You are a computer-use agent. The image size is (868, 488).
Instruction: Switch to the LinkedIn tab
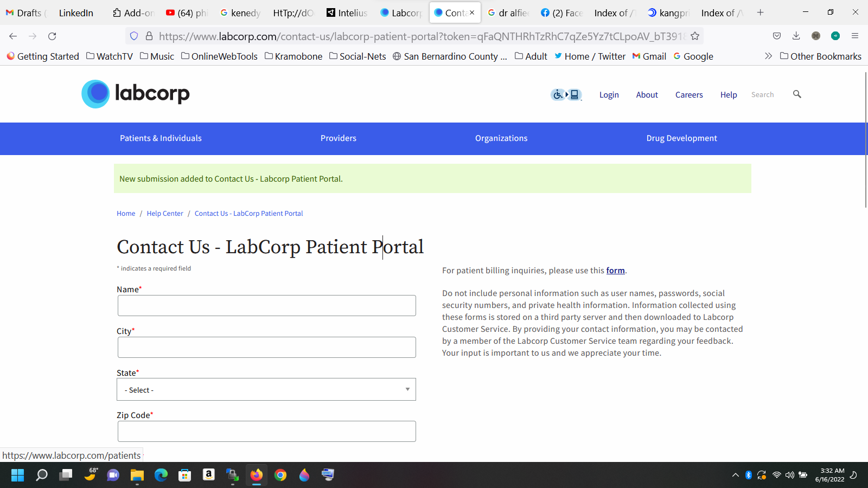pyautogui.click(x=76, y=12)
